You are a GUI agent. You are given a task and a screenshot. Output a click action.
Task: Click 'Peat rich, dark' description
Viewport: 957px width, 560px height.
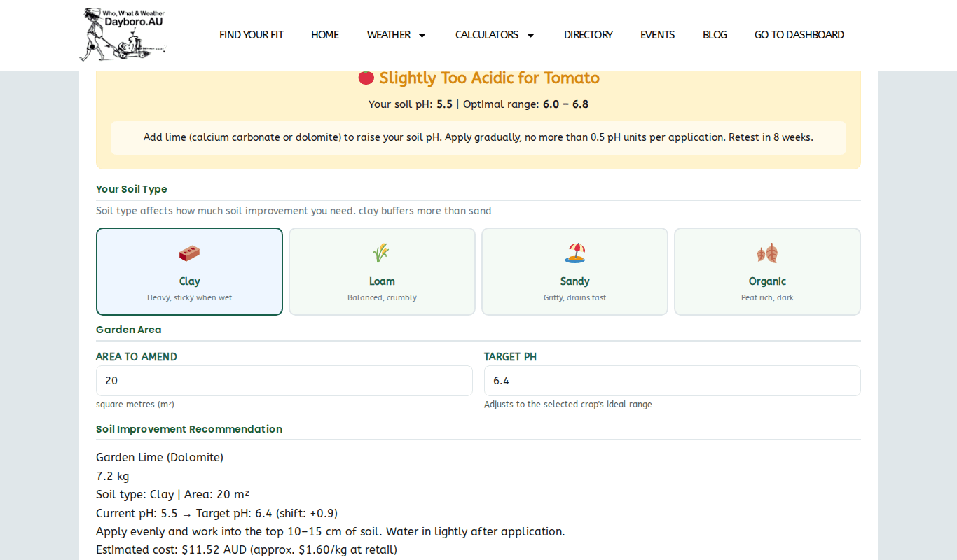(x=767, y=297)
